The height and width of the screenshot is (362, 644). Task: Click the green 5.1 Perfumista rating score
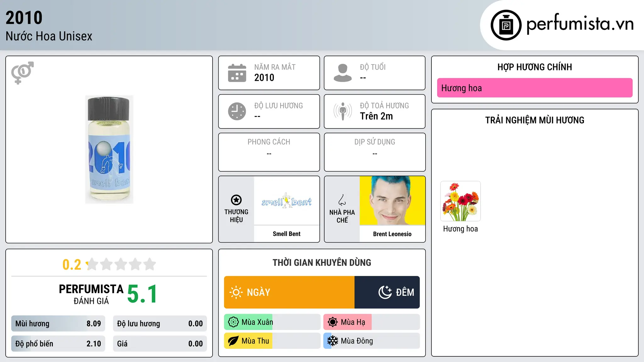[x=142, y=294]
